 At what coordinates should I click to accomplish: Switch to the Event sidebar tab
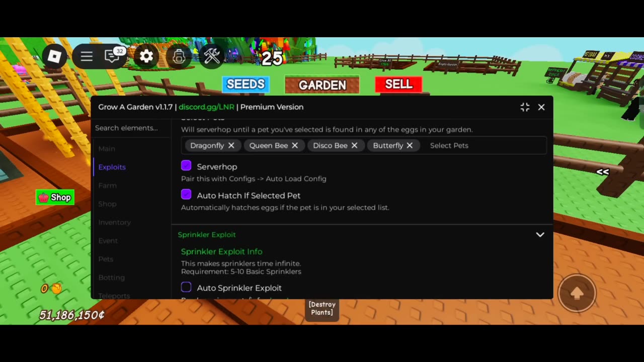point(108,241)
